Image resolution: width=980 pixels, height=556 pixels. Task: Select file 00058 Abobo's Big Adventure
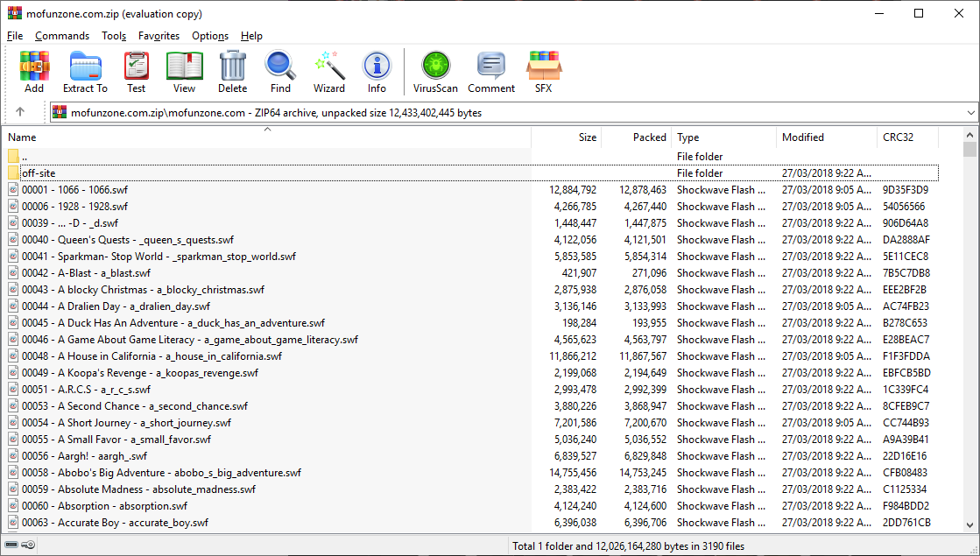[160, 473]
